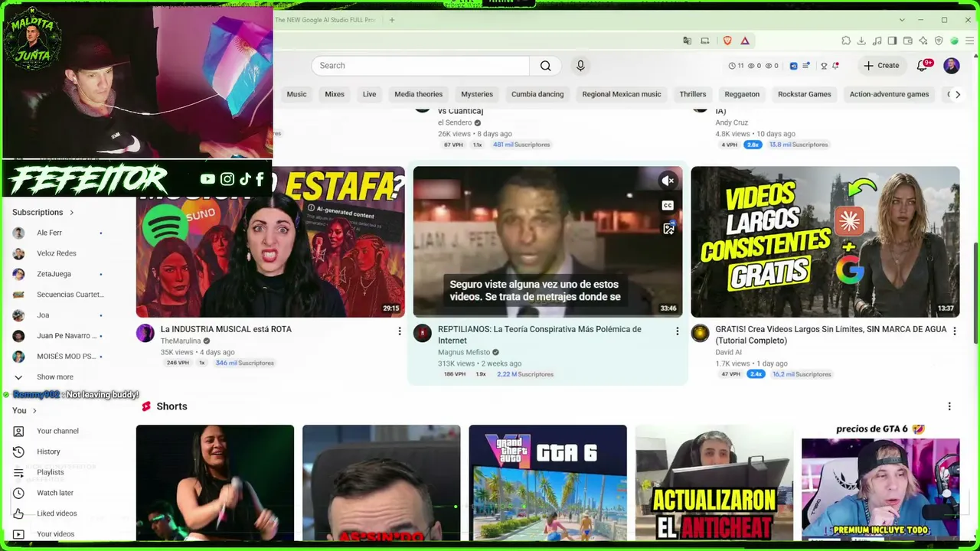980x551 pixels.
Task: Click the new tab plus button
Action: [x=392, y=20]
